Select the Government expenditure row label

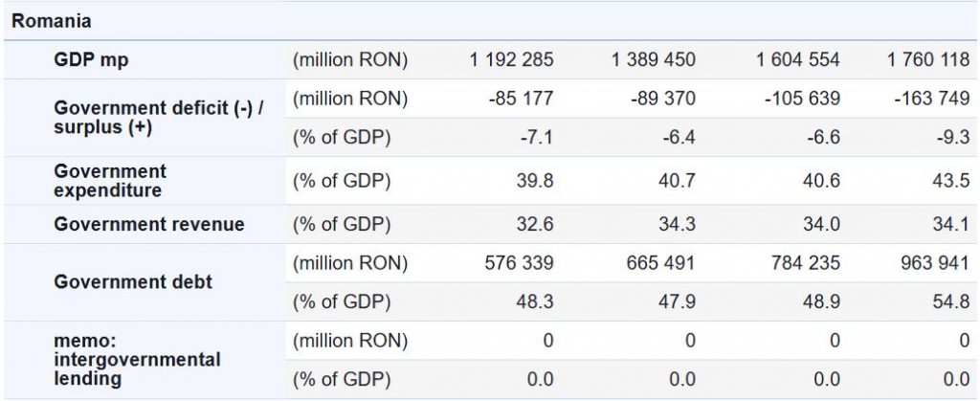click(x=110, y=181)
